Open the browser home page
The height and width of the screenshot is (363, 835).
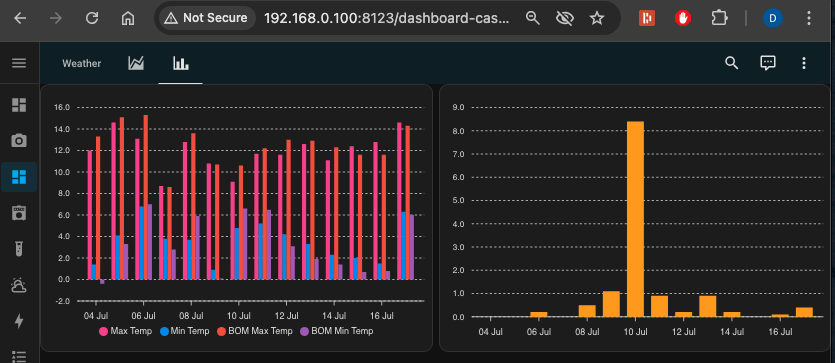click(128, 19)
